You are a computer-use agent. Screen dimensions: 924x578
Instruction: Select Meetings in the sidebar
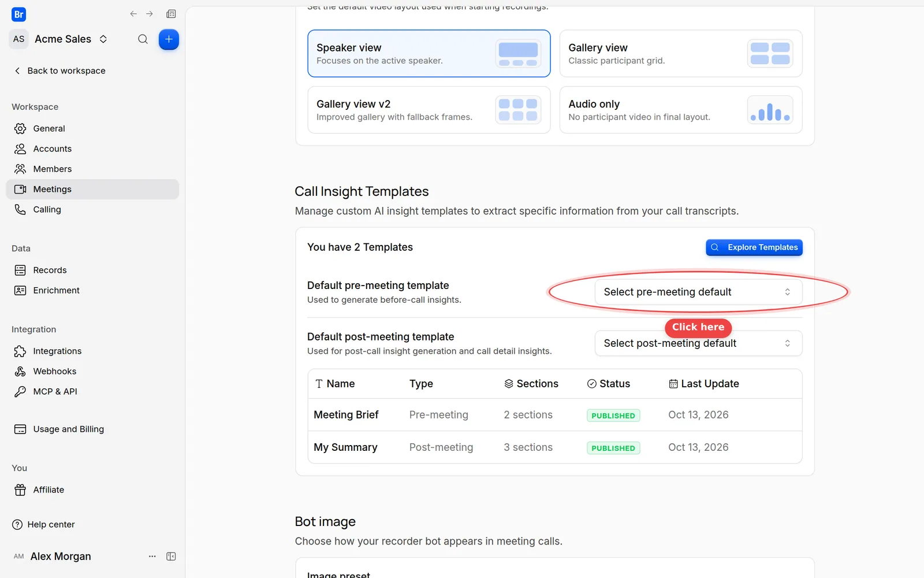(x=92, y=189)
